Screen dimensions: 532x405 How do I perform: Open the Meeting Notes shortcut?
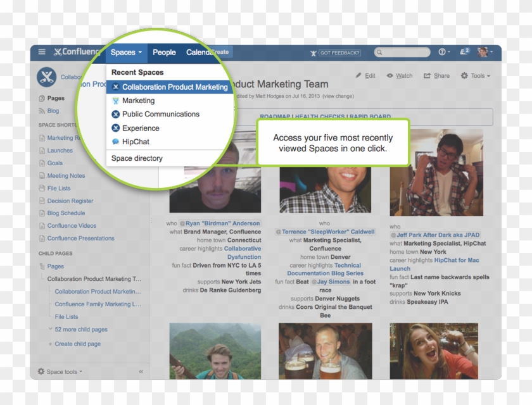tap(66, 175)
